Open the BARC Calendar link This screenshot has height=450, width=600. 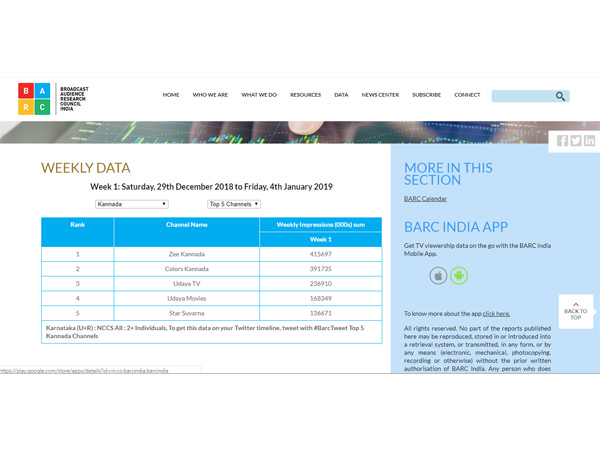click(425, 199)
